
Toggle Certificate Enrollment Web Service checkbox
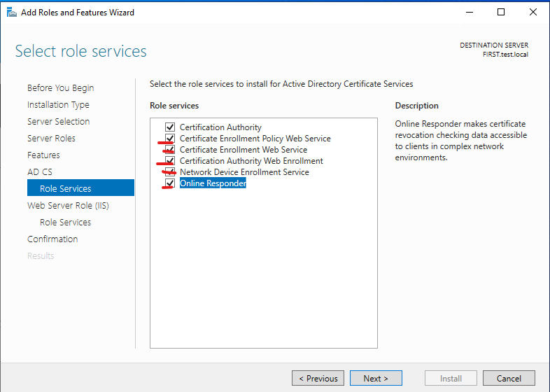tap(170, 150)
